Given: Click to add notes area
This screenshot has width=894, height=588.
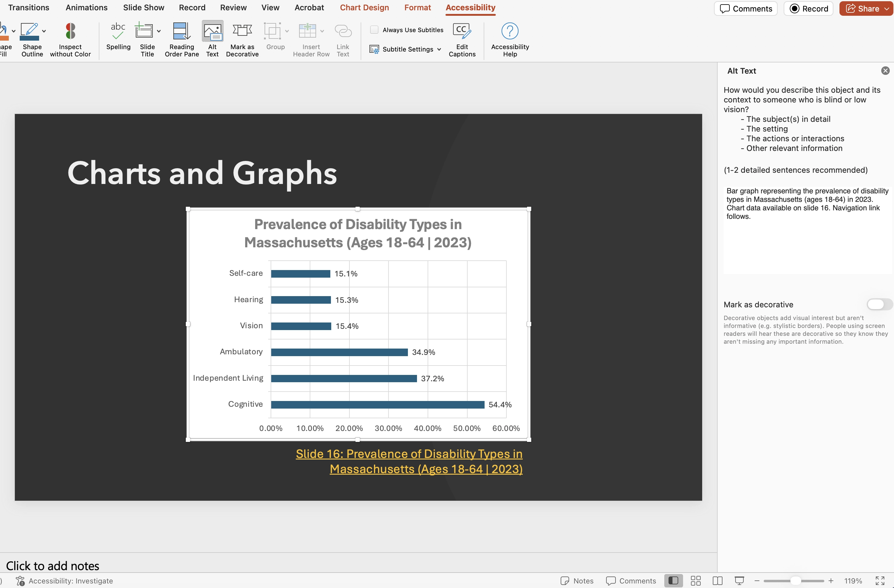Looking at the screenshot, I should pyautogui.click(x=53, y=566).
